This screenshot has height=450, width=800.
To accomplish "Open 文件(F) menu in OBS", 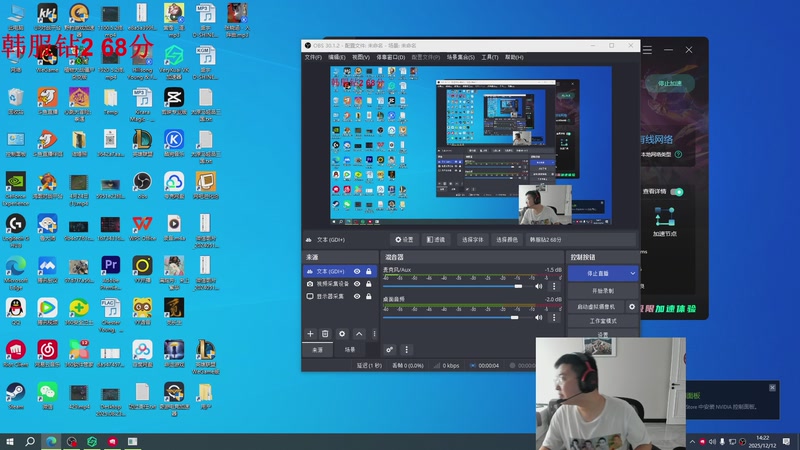I will click(x=313, y=57).
